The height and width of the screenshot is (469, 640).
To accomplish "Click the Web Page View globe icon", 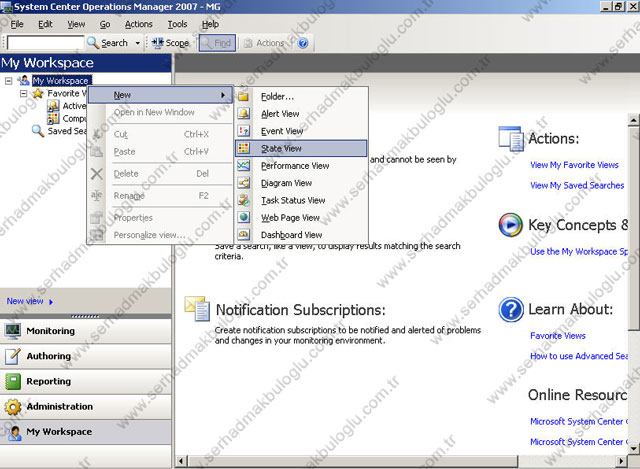I will pyautogui.click(x=244, y=217).
